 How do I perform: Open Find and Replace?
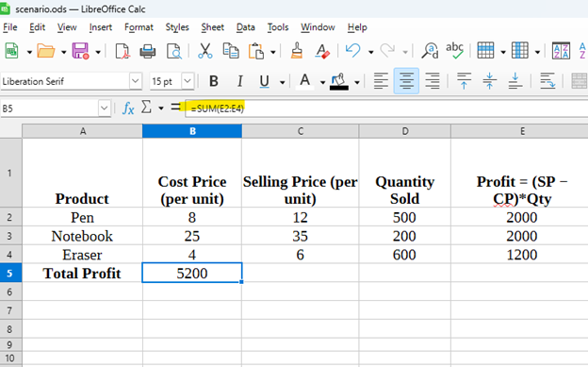[x=430, y=51]
